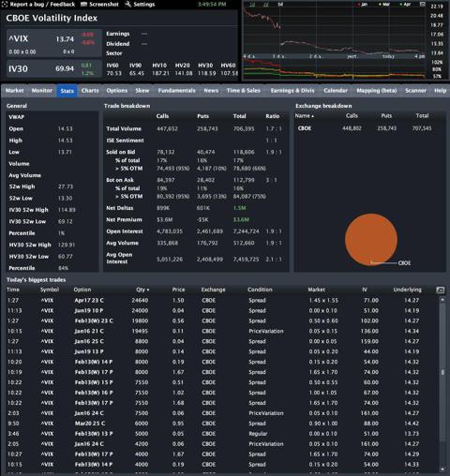Screen dimensions: 450x476
Task: Select the Jun19 10 P trade row
Action: click(222, 310)
